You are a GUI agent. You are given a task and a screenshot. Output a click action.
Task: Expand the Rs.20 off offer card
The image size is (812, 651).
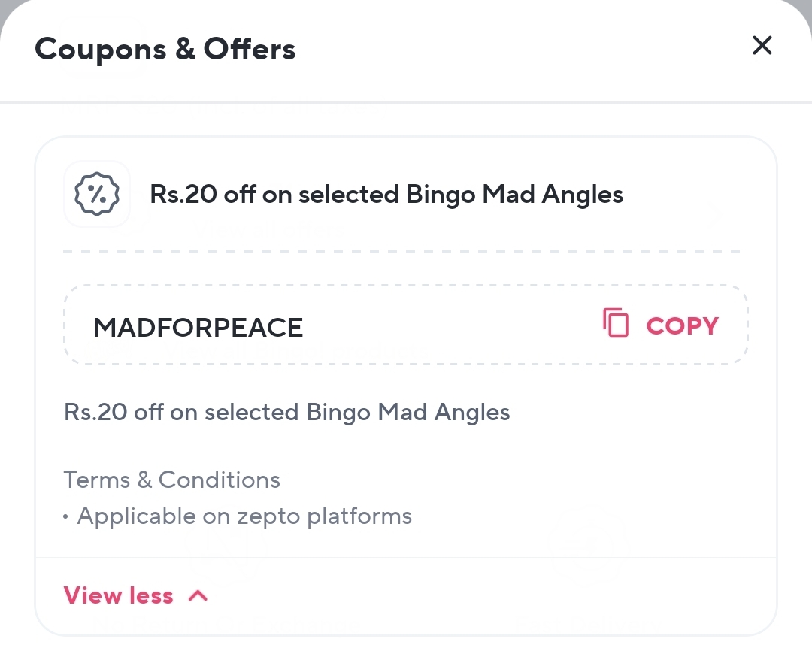pyautogui.click(x=406, y=194)
